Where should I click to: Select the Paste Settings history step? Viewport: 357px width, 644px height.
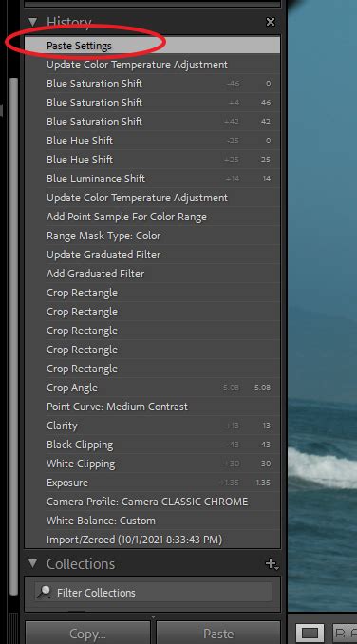(153, 46)
